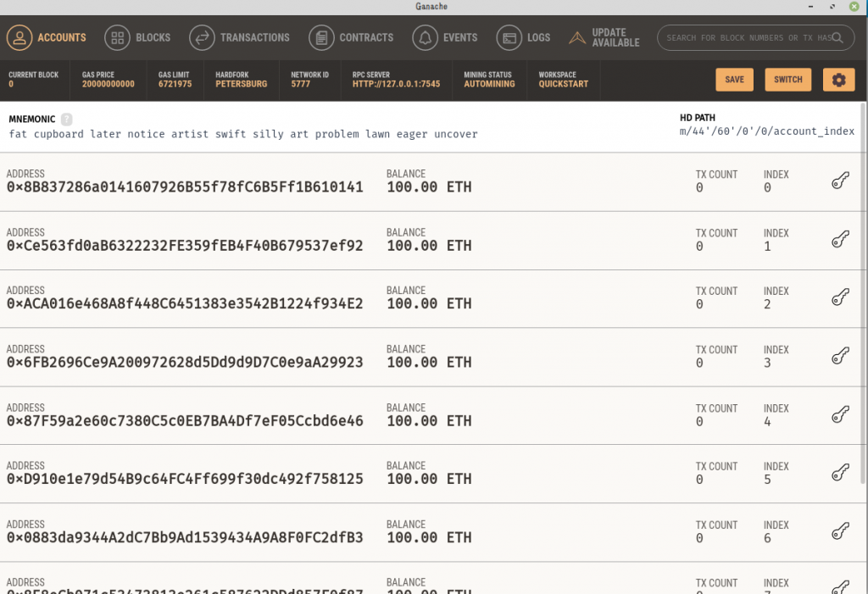Click the RPC server HTTP://127.0.0.1:7545 value

tap(397, 84)
